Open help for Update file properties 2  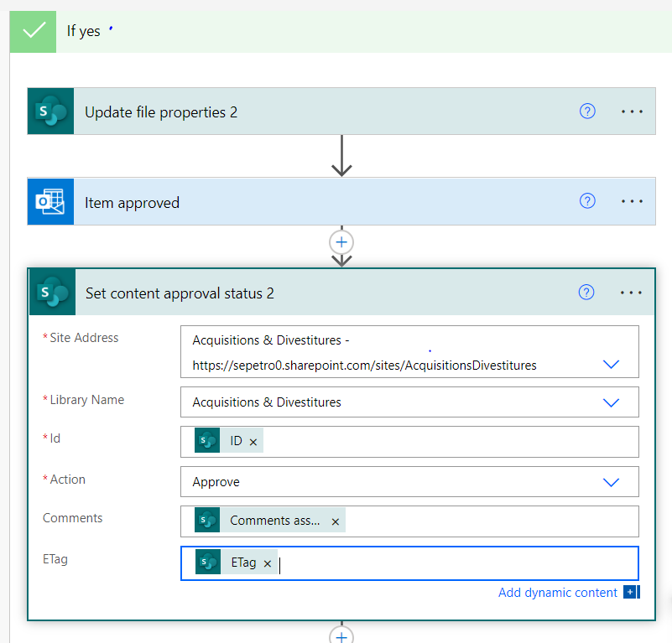coord(587,111)
